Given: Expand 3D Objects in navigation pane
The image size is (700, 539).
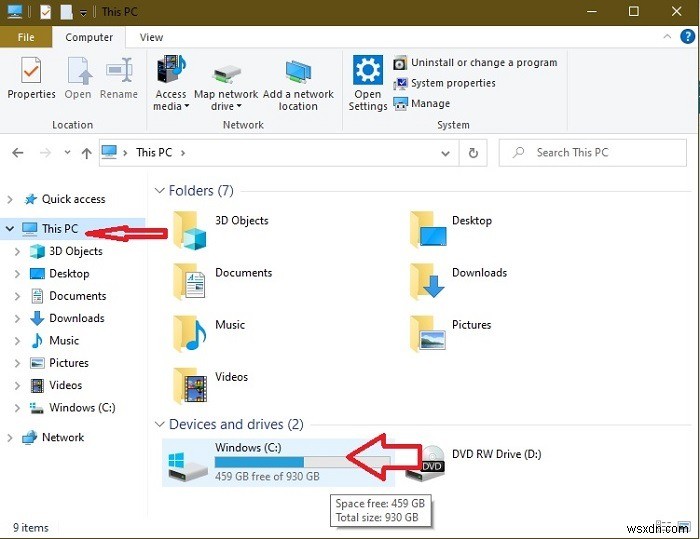Looking at the screenshot, I should [x=17, y=251].
